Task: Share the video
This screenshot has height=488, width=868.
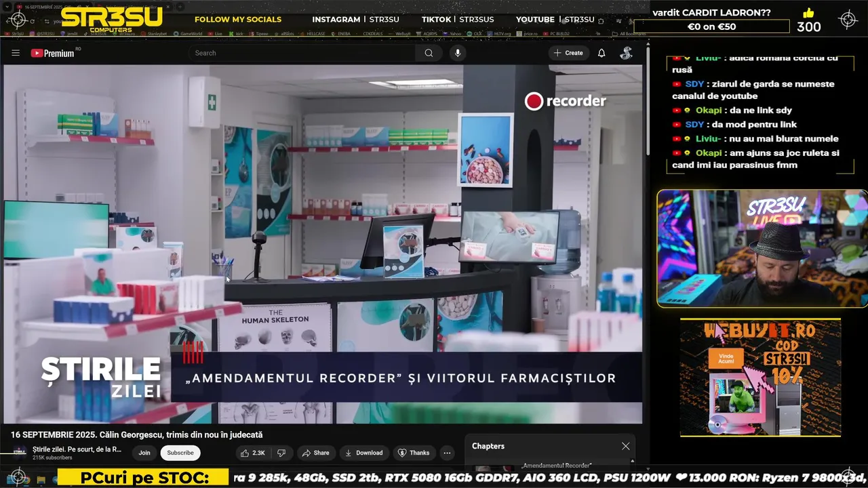Action: pos(316,453)
